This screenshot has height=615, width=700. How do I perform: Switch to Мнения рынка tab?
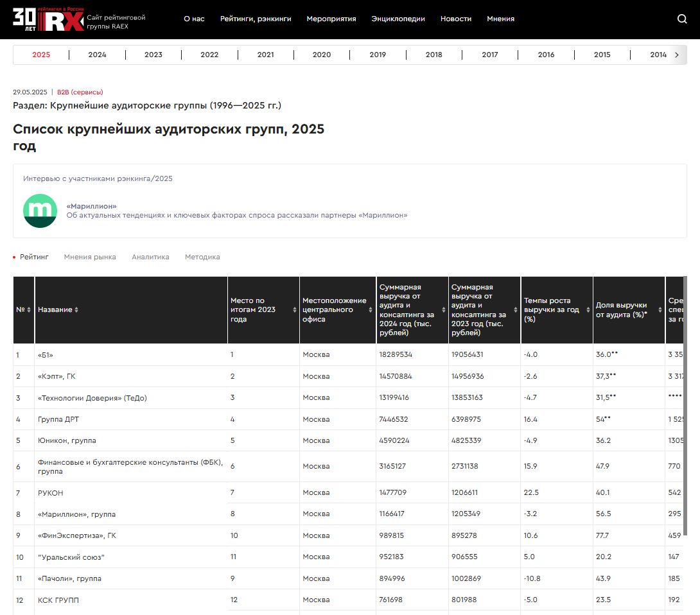[90, 257]
